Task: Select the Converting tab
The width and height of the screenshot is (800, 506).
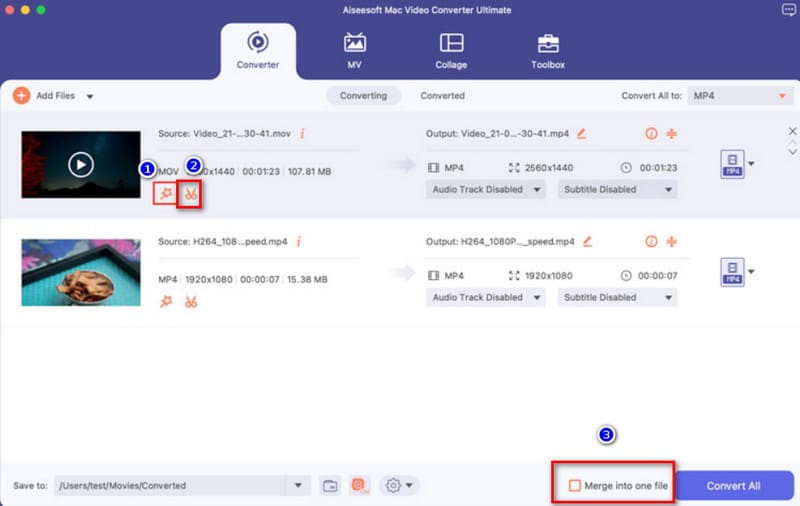Action: click(363, 95)
